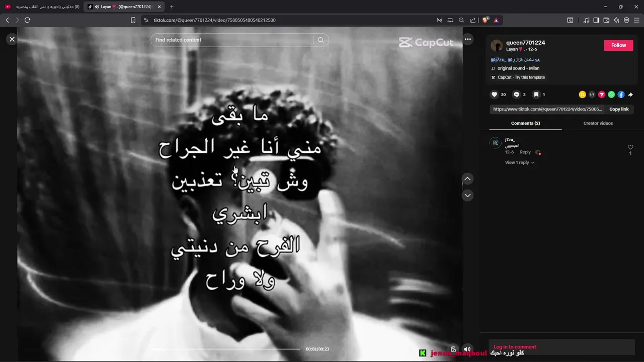Open Brave Shields lion icon
Screen dimensions: 644x362
(x=486, y=20)
